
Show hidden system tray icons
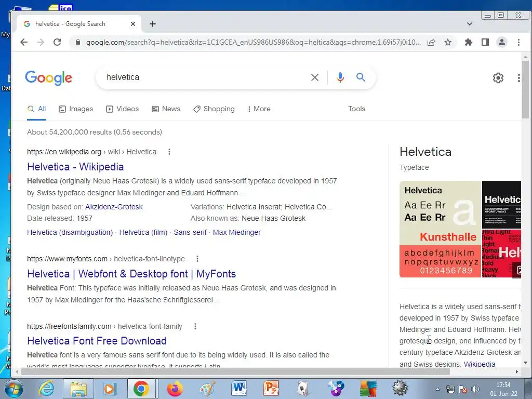click(x=437, y=389)
